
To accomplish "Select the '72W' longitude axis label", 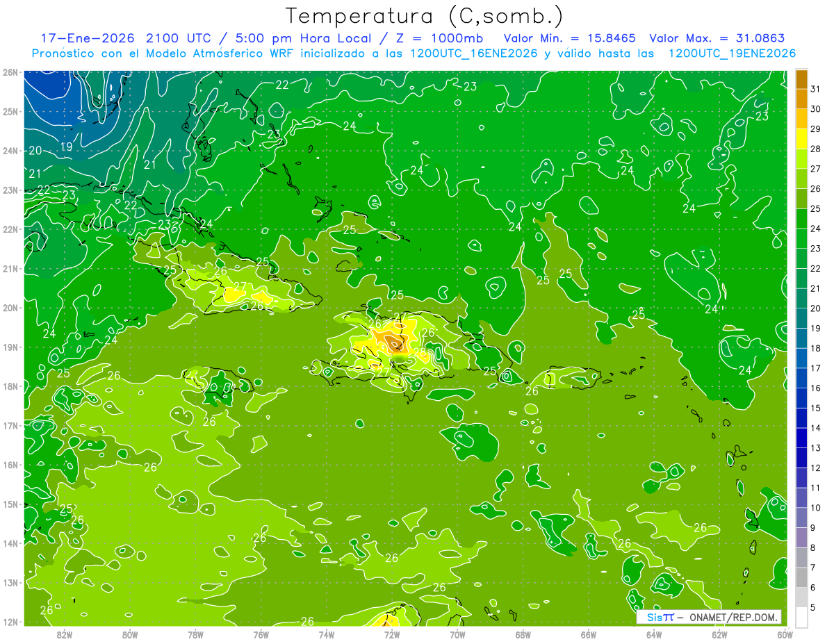I will 392,635.
